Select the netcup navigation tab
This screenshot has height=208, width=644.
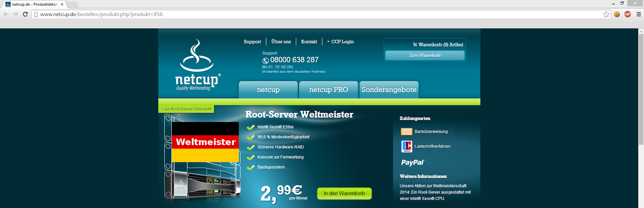coord(268,90)
